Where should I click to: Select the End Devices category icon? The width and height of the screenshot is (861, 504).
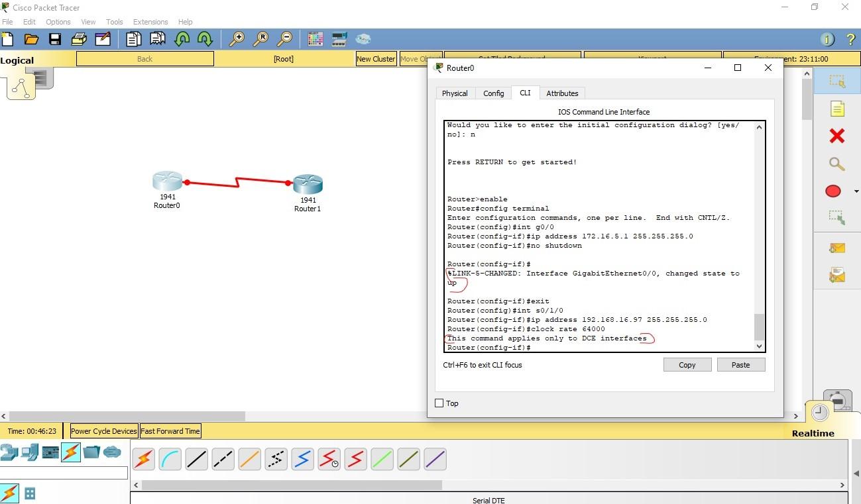(x=29, y=452)
